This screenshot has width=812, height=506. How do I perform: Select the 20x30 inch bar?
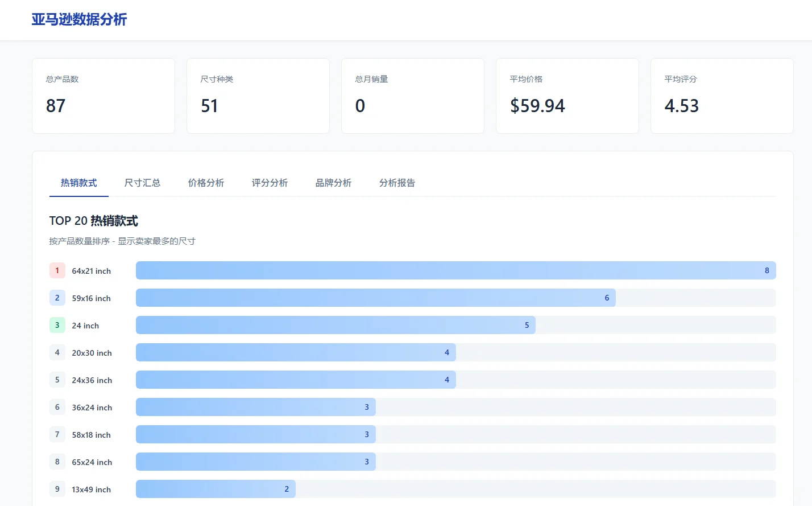(x=296, y=352)
